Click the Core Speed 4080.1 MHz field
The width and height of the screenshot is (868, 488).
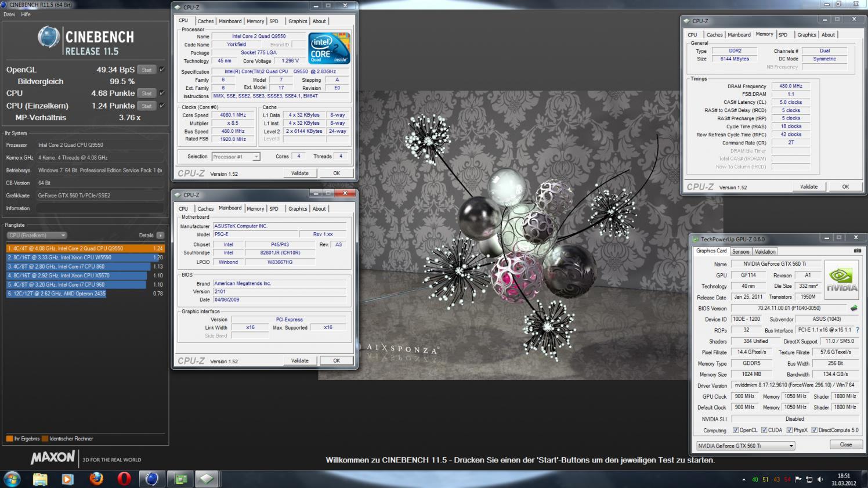(x=233, y=115)
